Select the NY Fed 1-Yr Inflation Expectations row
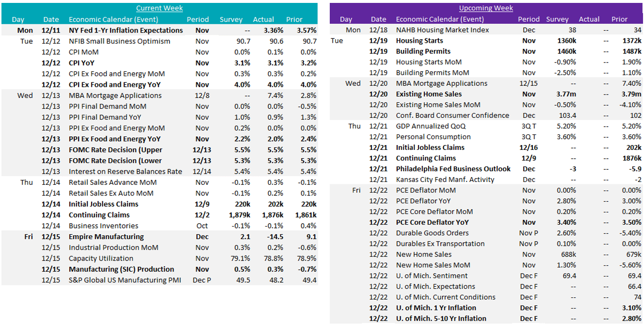Image resolution: width=644 pixels, height=326 pixels. click(126, 30)
